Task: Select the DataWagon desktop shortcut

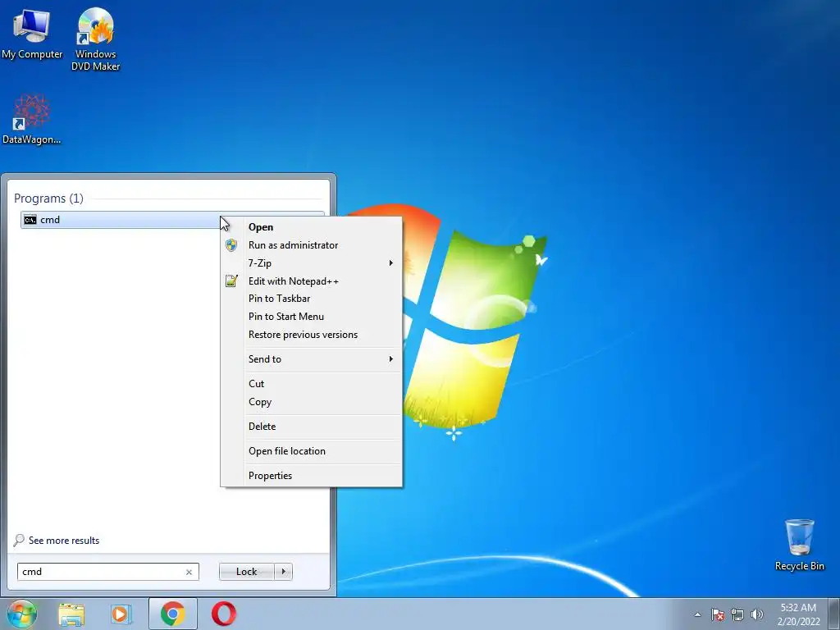Action: [x=32, y=120]
